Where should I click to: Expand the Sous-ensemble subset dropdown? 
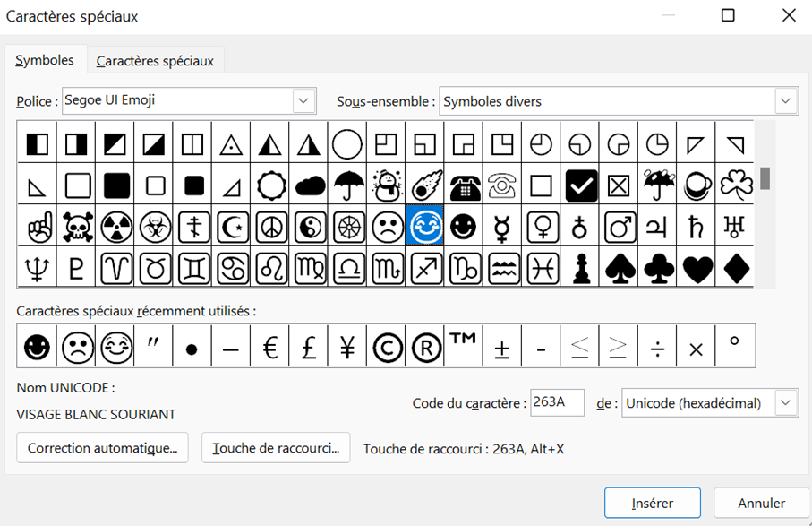pos(785,101)
